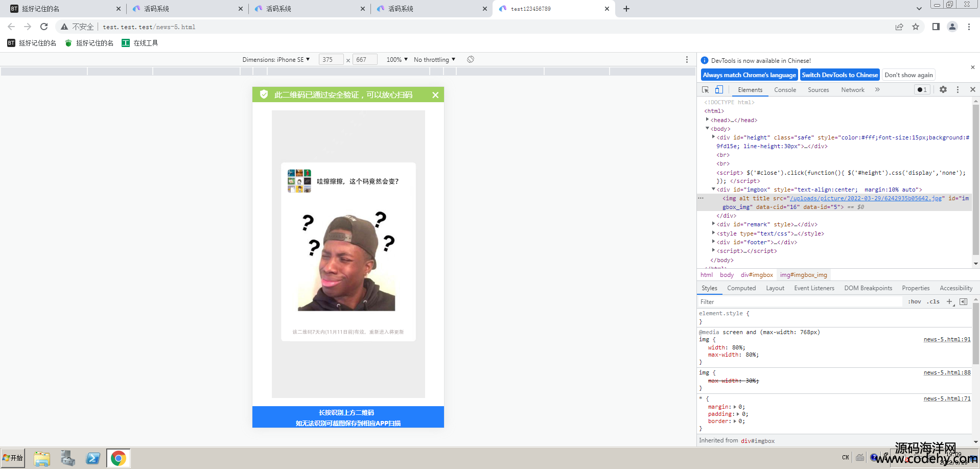Click the issues counter badge showing 1
980x469 pixels.
(x=922, y=89)
